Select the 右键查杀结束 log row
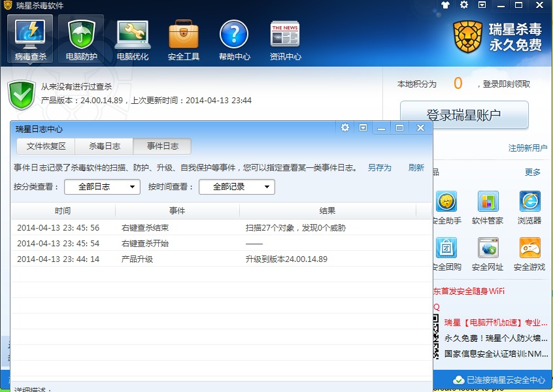The height and width of the screenshot is (392, 553). pyautogui.click(x=222, y=228)
